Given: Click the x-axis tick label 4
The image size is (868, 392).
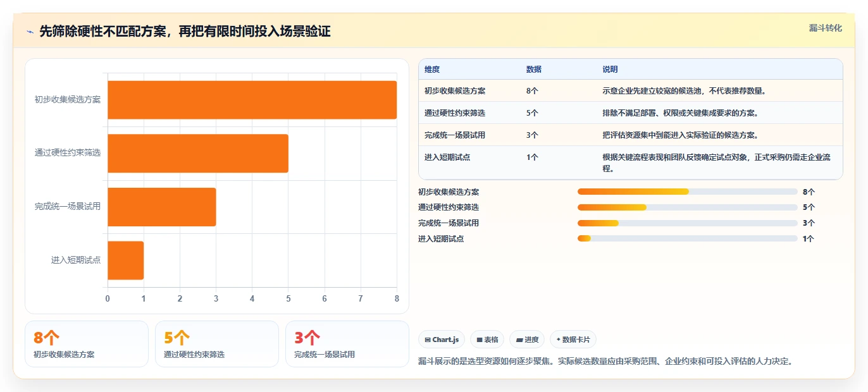Looking at the screenshot, I should 252,299.
